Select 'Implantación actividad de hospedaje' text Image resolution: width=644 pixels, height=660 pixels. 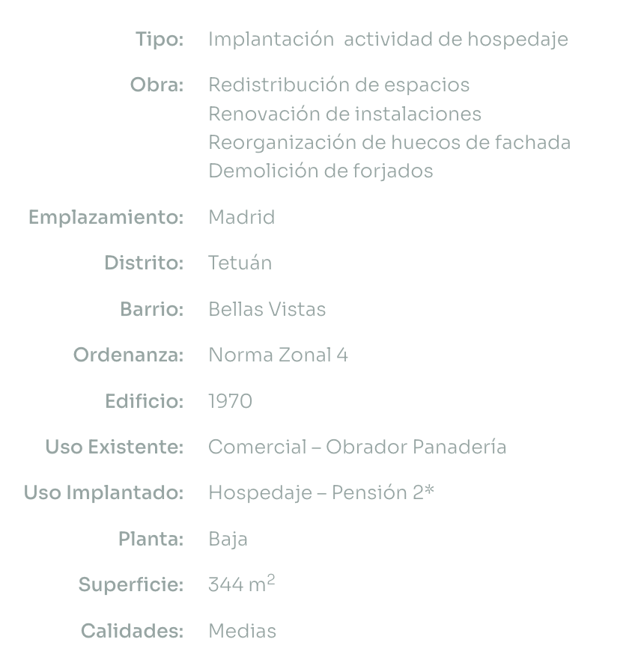coord(388,40)
